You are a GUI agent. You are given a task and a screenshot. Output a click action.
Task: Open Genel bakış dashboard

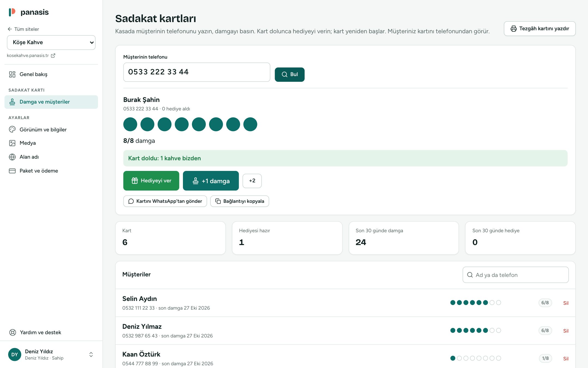tap(51, 74)
